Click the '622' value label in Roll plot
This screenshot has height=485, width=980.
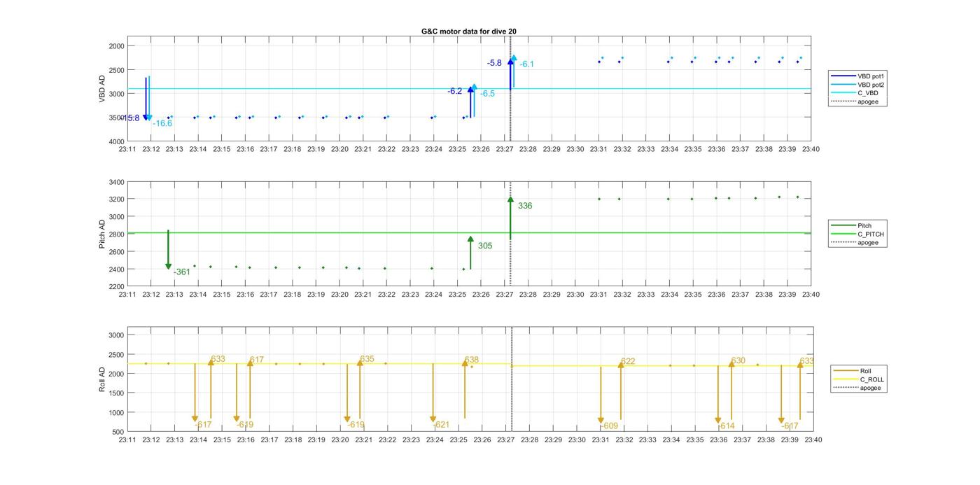pos(628,362)
